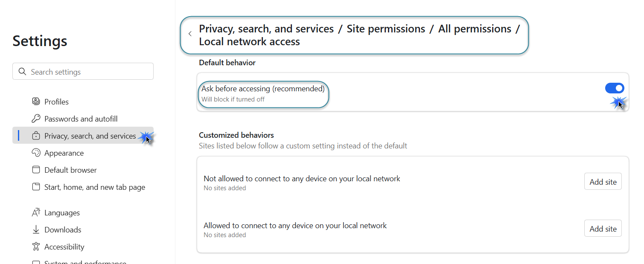This screenshot has width=644, height=264.
Task: Click the magnifier icon in Search settings
Action: (22, 72)
